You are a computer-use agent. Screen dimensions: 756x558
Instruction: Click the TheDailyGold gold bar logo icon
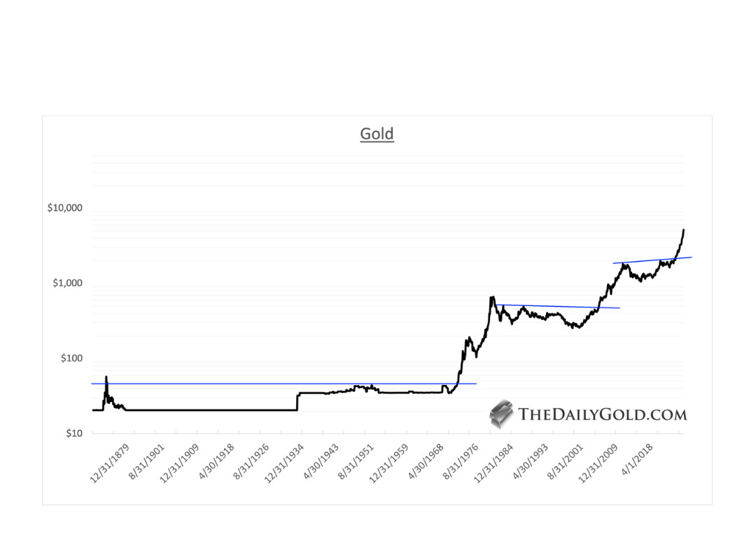501,413
